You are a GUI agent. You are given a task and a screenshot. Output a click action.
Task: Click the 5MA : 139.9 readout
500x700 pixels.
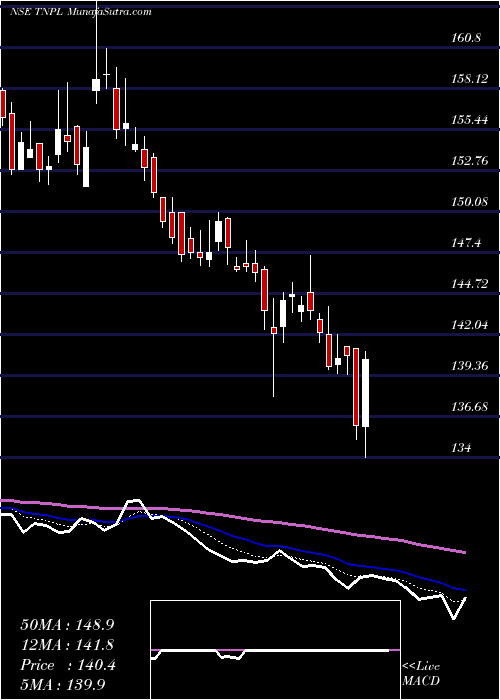click(x=63, y=685)
